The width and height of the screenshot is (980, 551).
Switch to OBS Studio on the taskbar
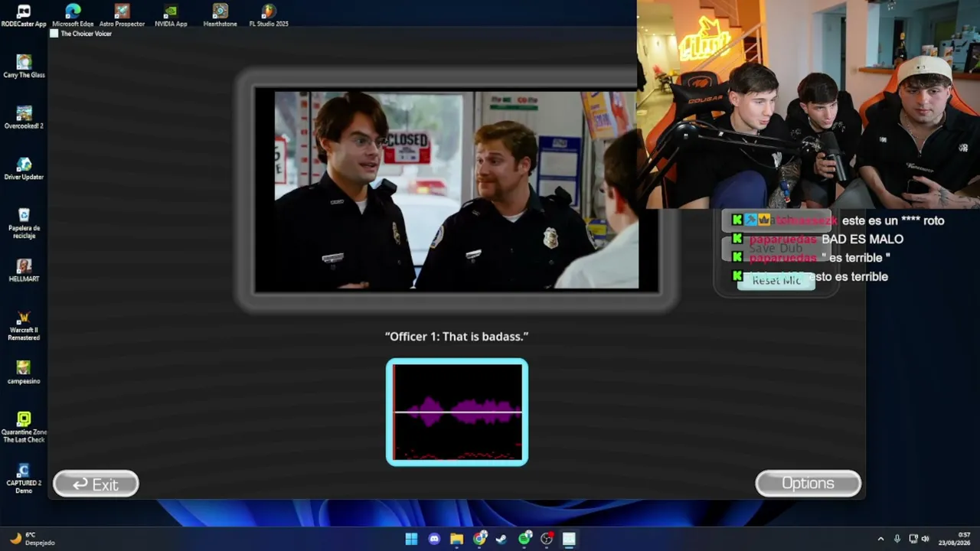547,539
